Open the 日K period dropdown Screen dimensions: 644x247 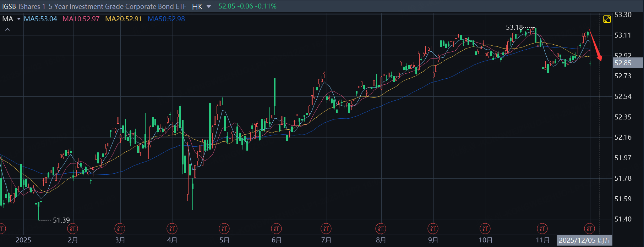pos(209,6)
